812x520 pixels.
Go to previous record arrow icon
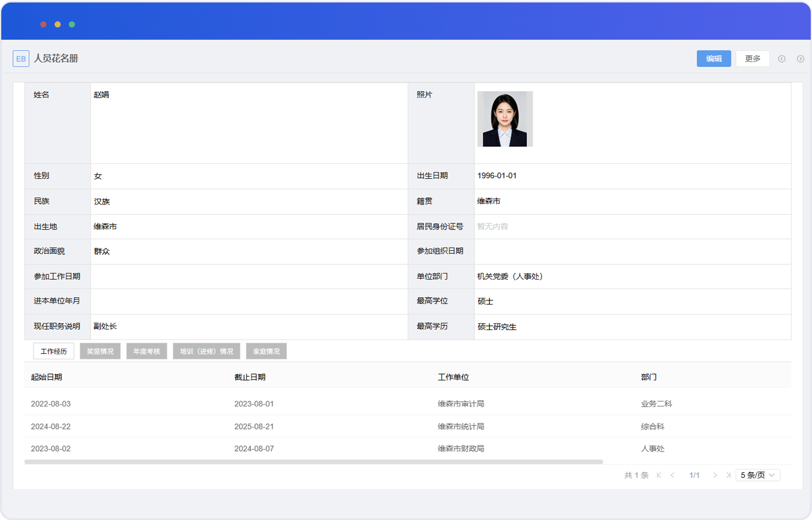click(782, 59)
